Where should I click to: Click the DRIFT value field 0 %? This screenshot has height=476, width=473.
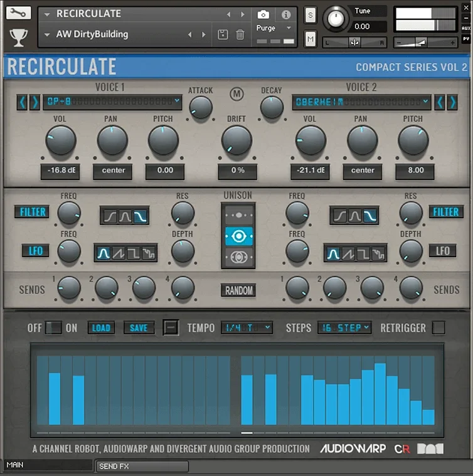pos(237,171)
